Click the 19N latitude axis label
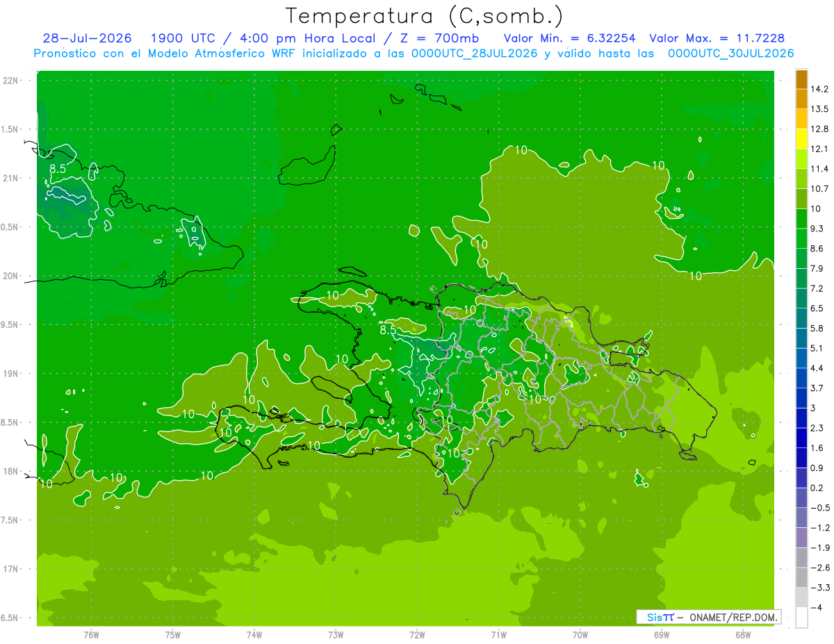Screen dimensions: 834x644 (11, 374)
